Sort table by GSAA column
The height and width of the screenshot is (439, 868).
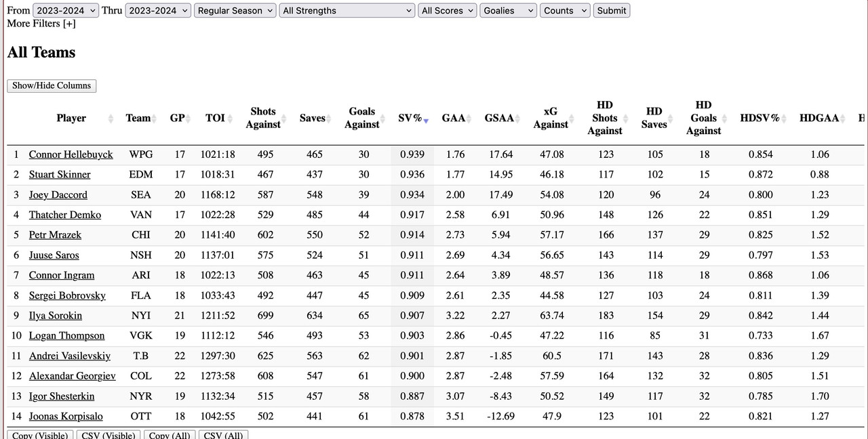[499, 118]
